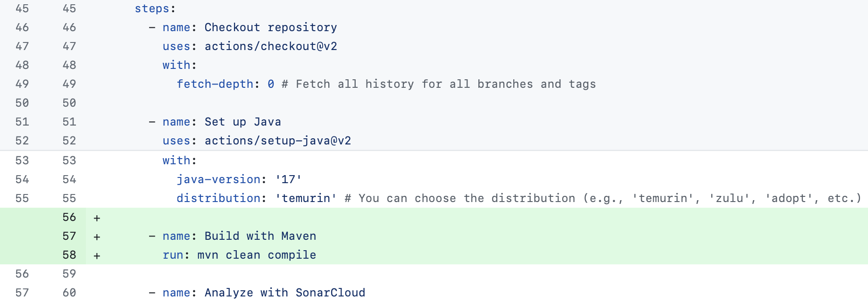Click the "actions/checkout@v2" uses value
The height and width of the screenshot is (304, 868).
pyautogui.click(x=270, y=47)
